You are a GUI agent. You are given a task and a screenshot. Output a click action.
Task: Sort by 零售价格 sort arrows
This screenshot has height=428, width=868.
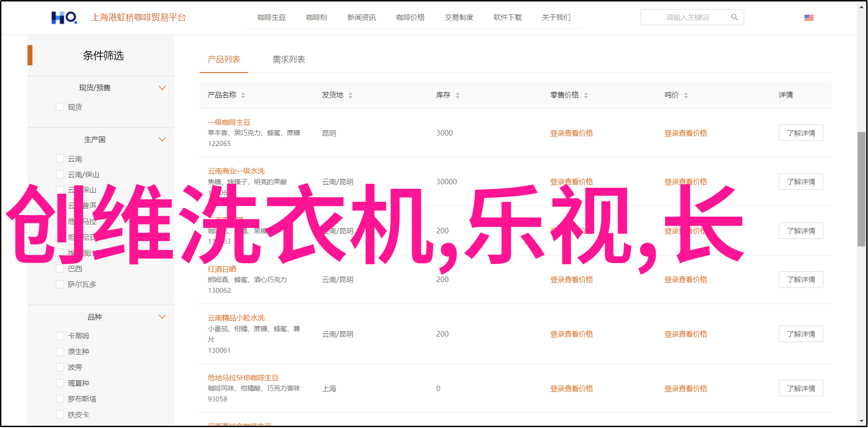[586, 95]
